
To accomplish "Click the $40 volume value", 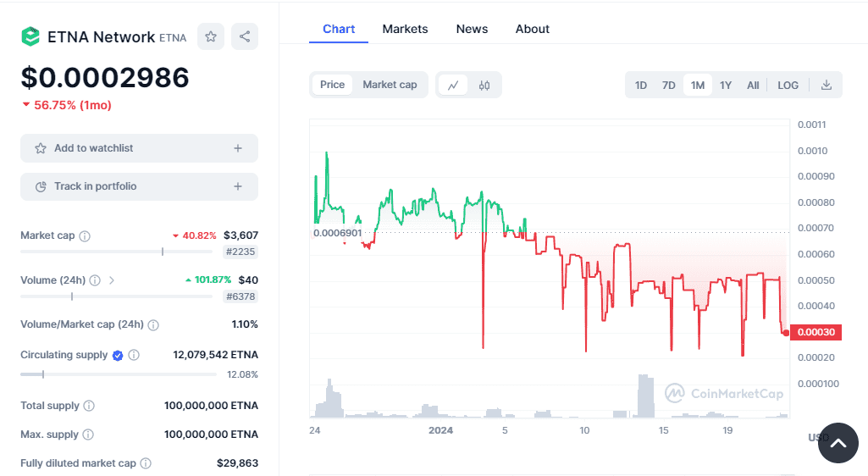I will click(249, 280).
